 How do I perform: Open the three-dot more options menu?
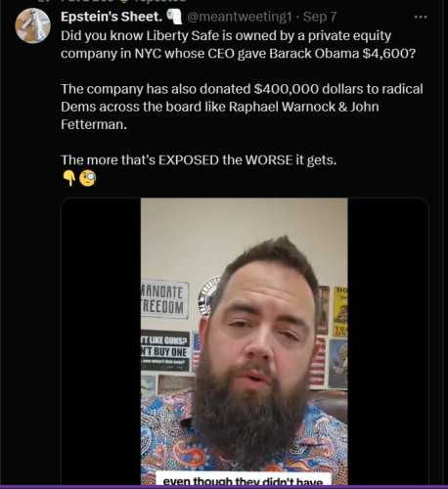[421, 17]
